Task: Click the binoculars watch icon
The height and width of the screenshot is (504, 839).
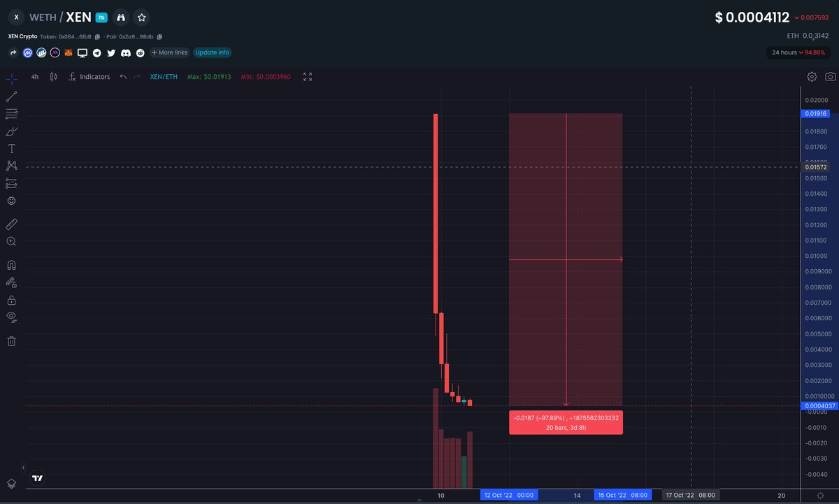Action: (122, 17)
